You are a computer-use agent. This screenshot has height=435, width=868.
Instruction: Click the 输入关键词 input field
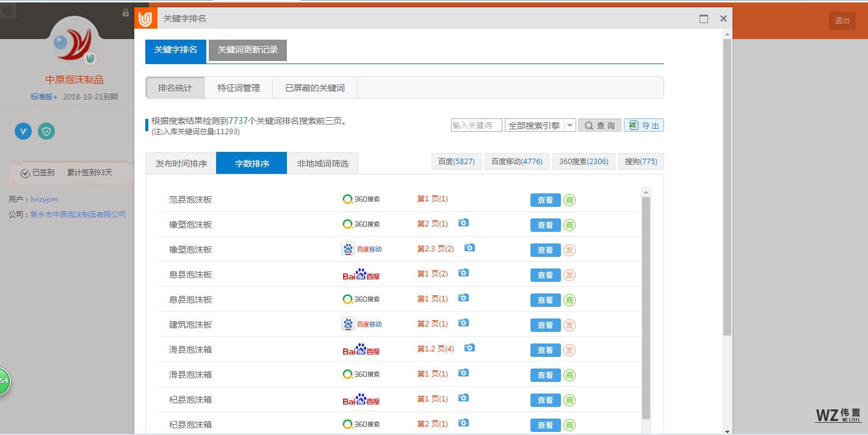(x=476, y=125)
